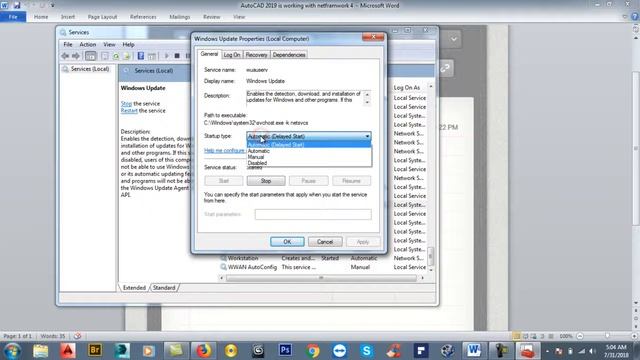
Task: Open TeamViewer from the taskbar
Action: [339, 351]
